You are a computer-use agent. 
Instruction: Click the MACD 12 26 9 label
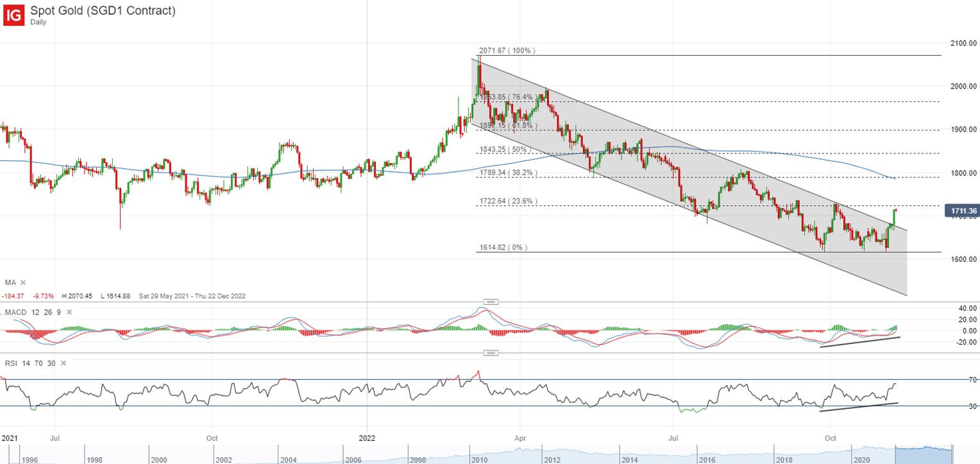click(x=33, y=312)
